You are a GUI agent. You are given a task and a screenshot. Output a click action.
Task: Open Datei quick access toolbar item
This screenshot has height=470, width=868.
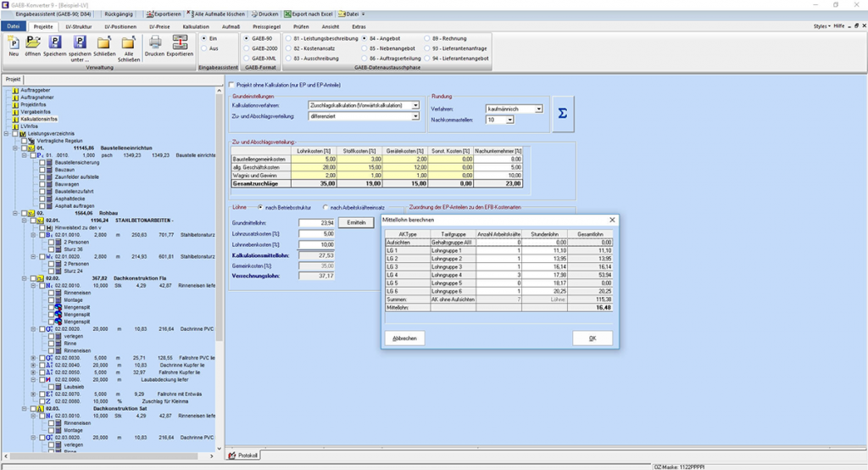[x=348, y=14]
